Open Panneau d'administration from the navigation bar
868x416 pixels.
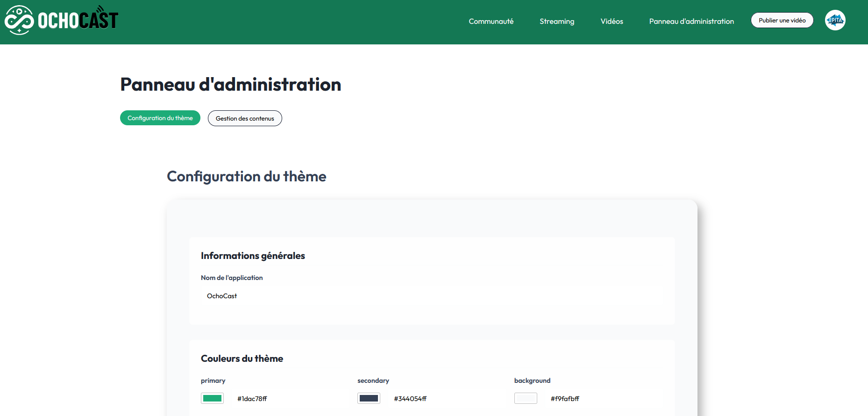point(691,22)
